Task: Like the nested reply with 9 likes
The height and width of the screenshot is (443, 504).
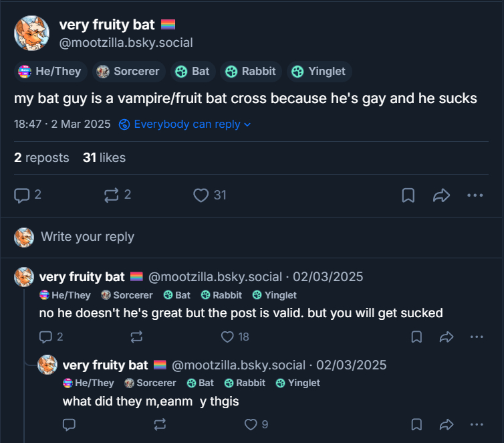Action: 251,424
